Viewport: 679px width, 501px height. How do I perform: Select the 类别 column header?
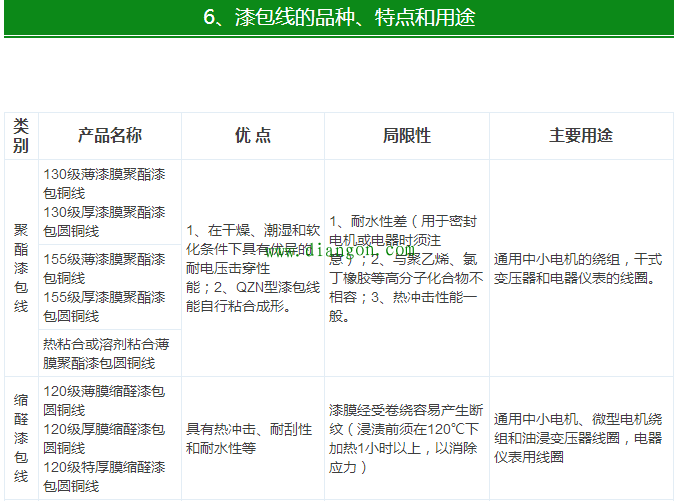(21, 135)
